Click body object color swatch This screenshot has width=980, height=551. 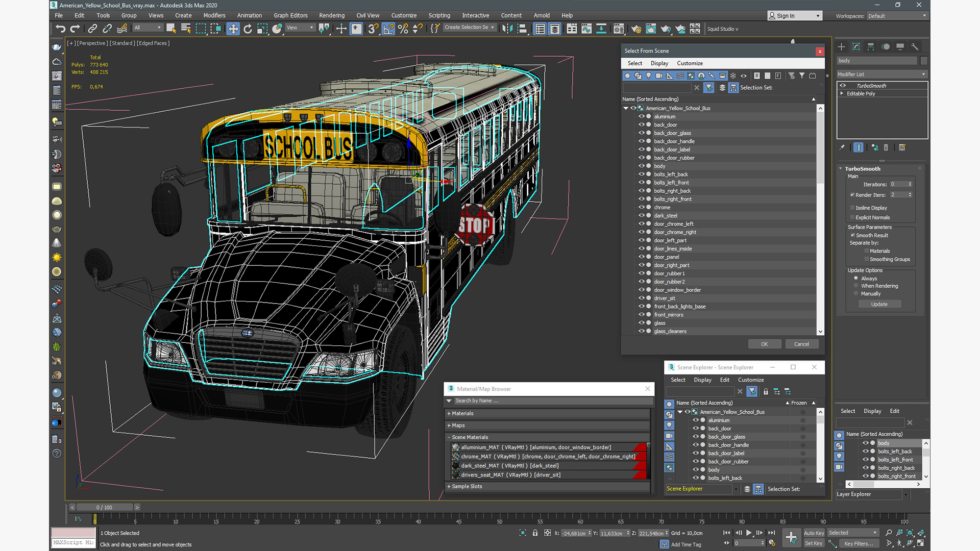[x=923, y=61]
